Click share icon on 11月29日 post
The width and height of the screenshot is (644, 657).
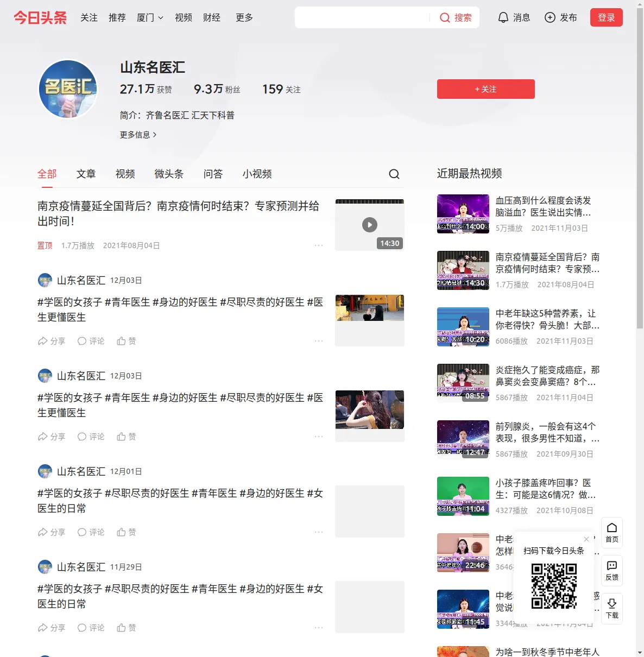(x=43, y=628)
